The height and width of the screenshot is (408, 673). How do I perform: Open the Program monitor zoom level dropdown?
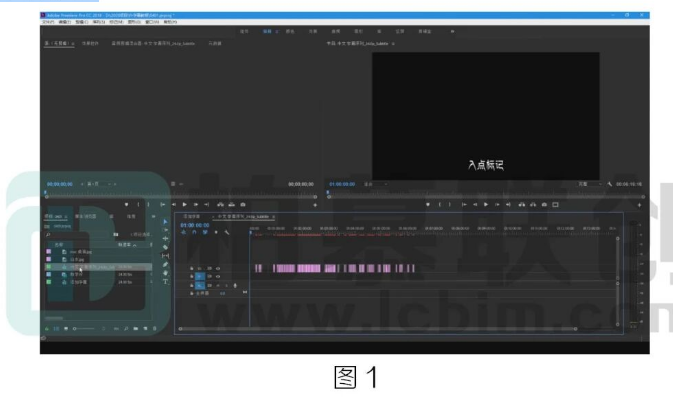point(375,184)
